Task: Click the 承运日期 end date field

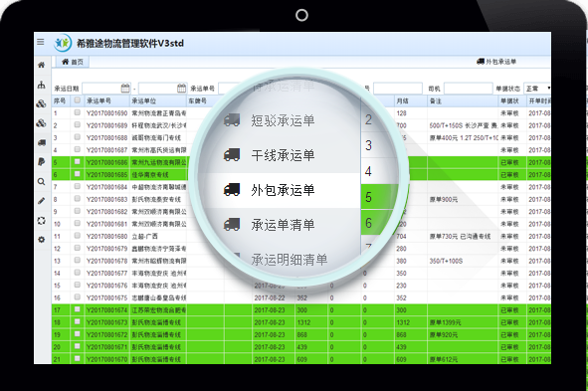Action: click(x=162, y=89)
